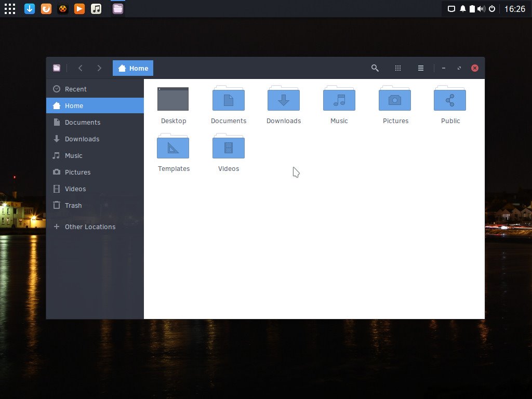Select the Music folder icon
This screenshot has width=532, height=399.
tap(339, 99)
